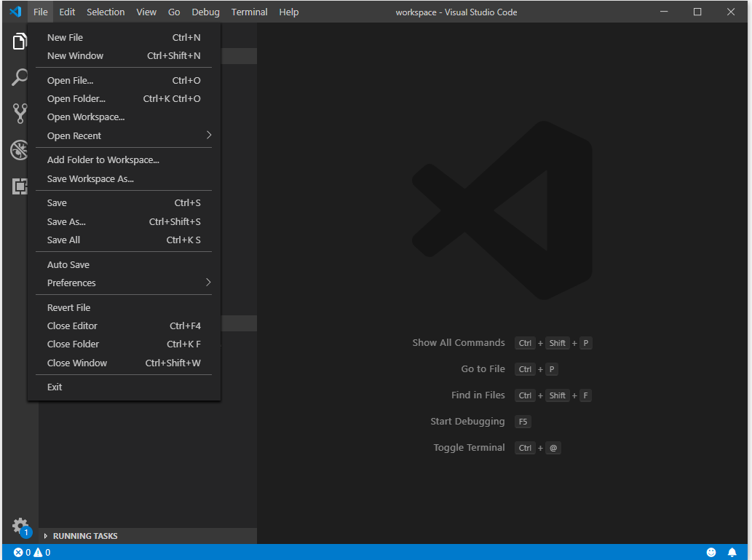The image size is (752, 560).
Task: Click the workspace title in the title bar
Action: coord(457,12)
